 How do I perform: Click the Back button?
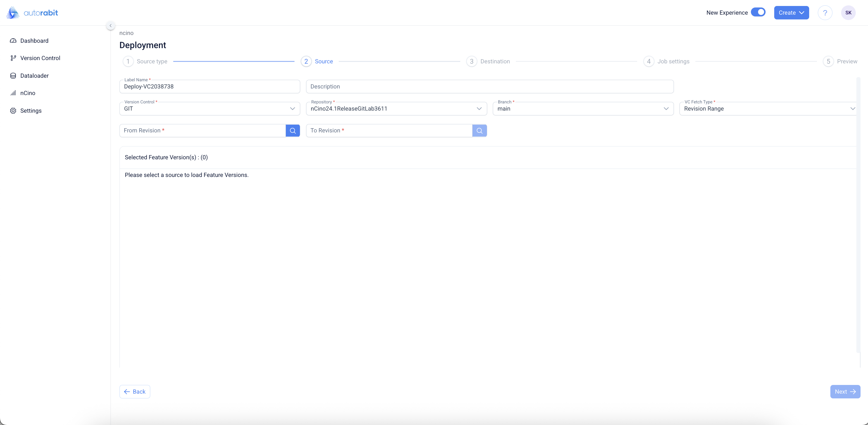[x=135, y=392]
